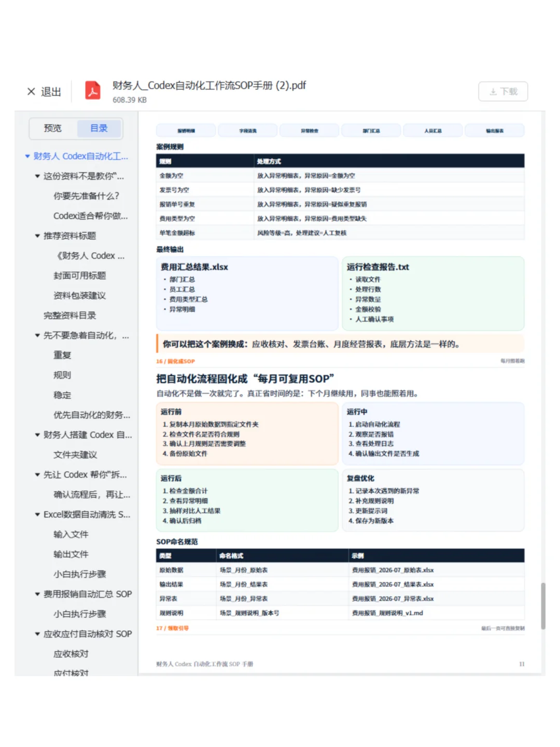The image size is (560, 747).
Task: Open outline entry 文件夹建议
Action: pyautogui.click(x=75, y=455)
